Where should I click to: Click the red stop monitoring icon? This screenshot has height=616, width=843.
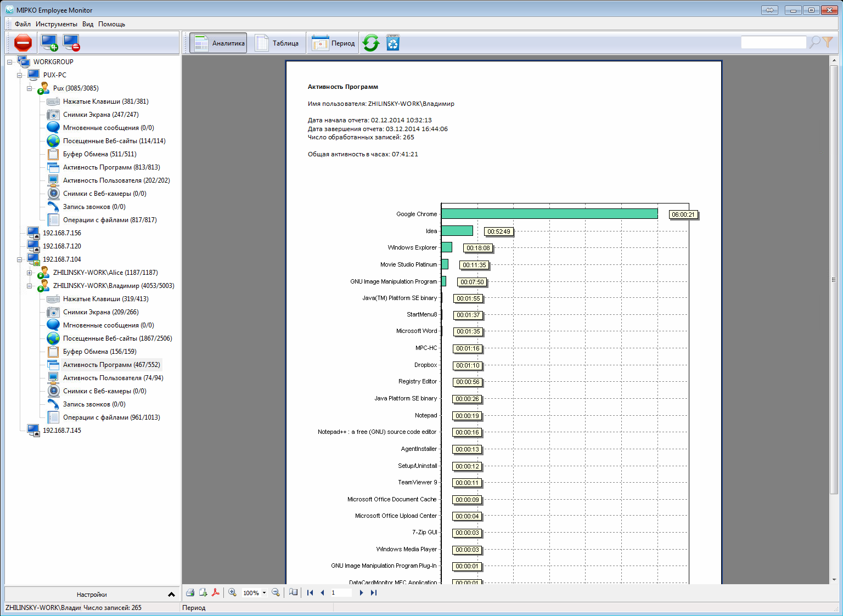pyautogui.click(x=23, y=43)
